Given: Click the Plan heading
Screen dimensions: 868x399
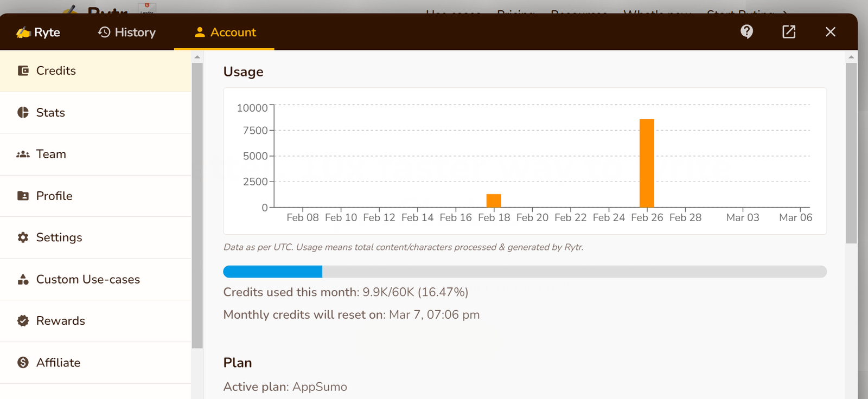Looking at the screenshot, I should (238, 363).
